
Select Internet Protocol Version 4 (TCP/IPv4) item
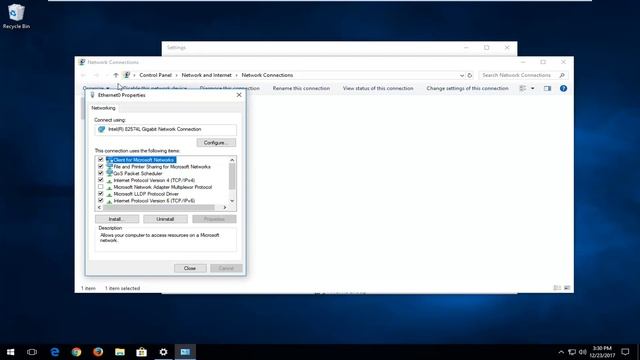154,180
